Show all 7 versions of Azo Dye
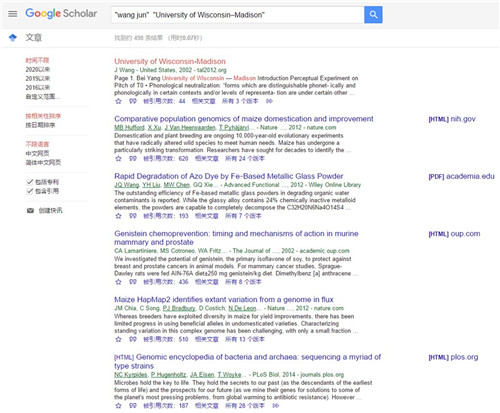The image size is (500, 413). 243,216
